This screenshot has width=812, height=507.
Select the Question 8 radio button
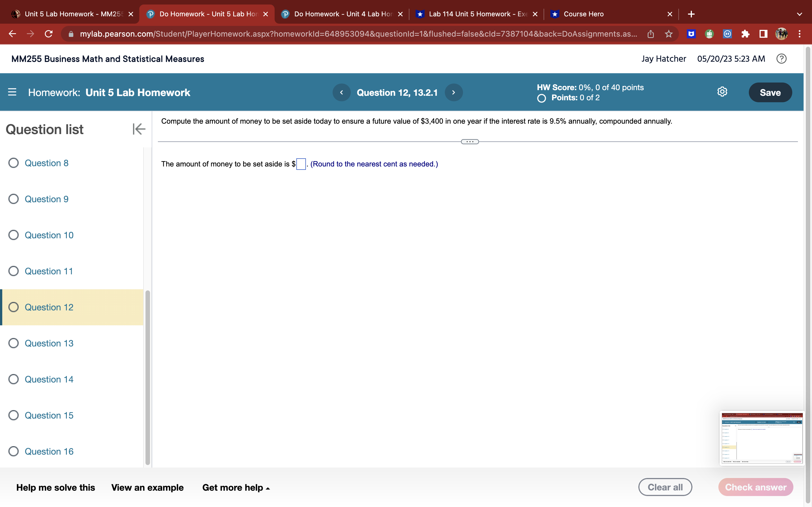[x=14, y=163]
